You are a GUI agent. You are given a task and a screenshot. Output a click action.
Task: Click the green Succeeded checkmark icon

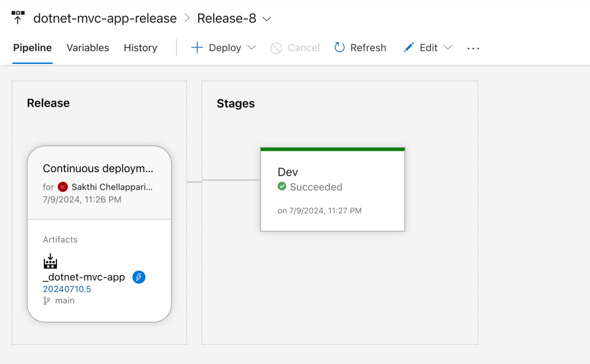coord(282,187)
